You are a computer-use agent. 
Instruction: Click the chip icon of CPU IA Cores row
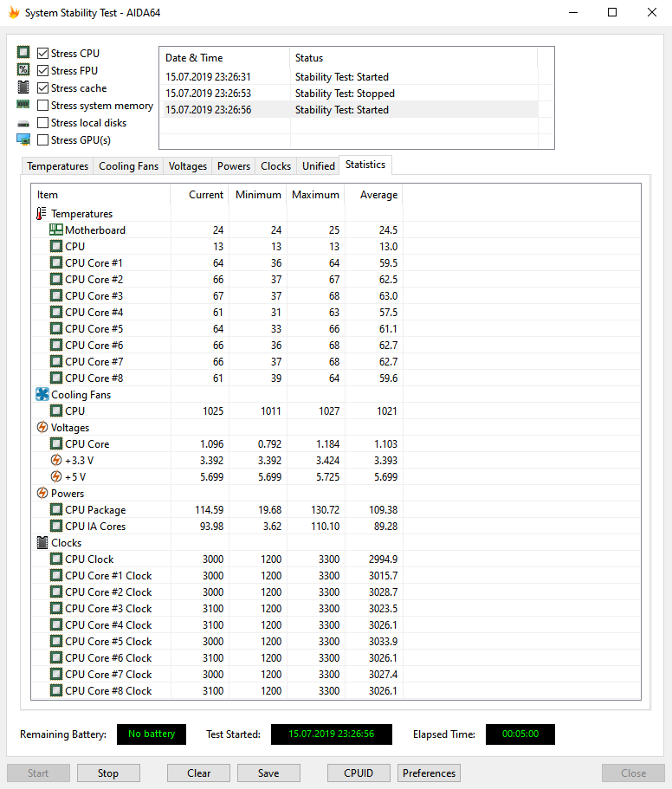coord(55,526)
